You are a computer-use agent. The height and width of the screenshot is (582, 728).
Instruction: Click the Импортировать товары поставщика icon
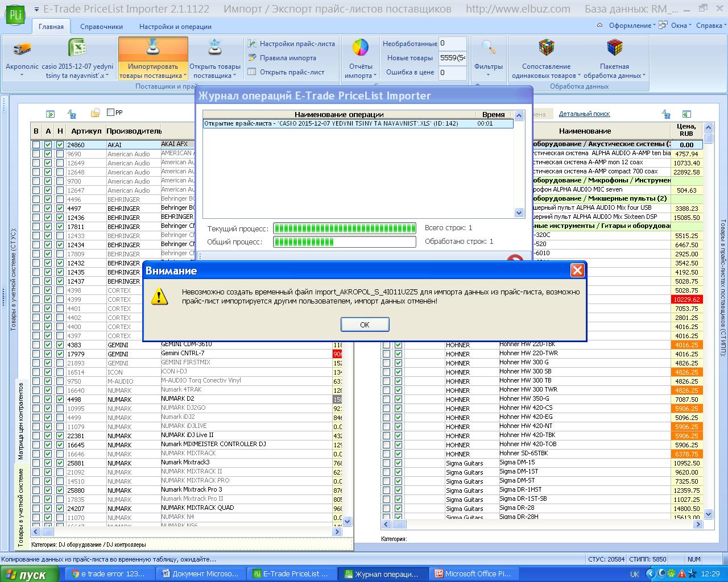click(x=153, y=48)
